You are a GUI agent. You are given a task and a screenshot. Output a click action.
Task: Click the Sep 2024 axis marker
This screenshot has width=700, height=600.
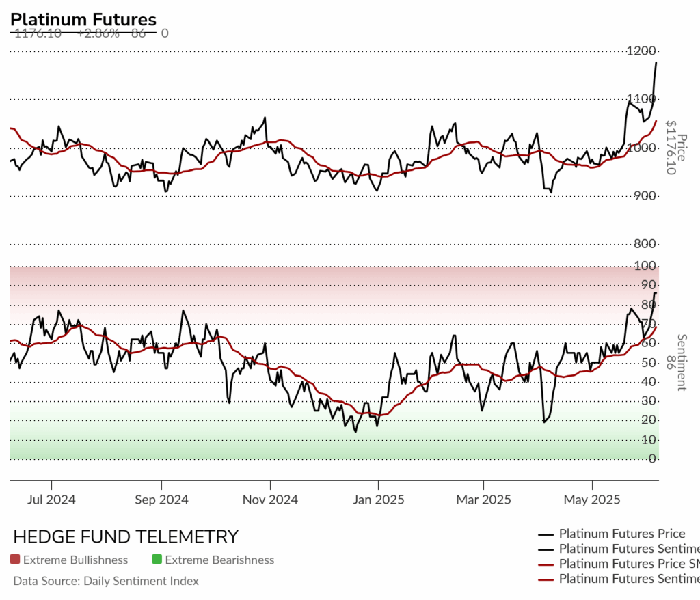click(161, 500)
